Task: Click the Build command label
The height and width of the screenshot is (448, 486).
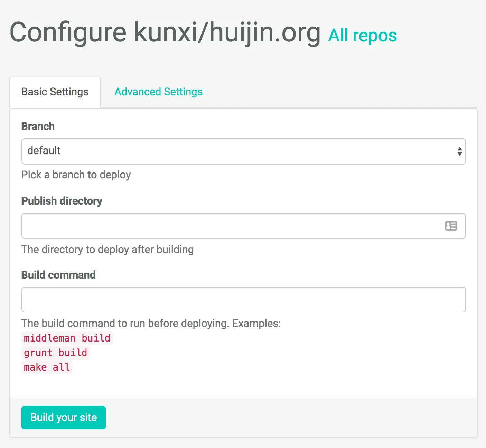Action: pyautogui.click(x=58, y=275)
